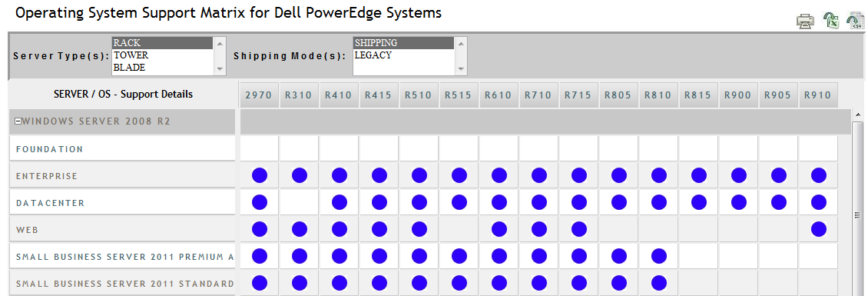Click Server Type list down arrow
The width and height of the screenshot is (868, 296).
coord(220,68)
